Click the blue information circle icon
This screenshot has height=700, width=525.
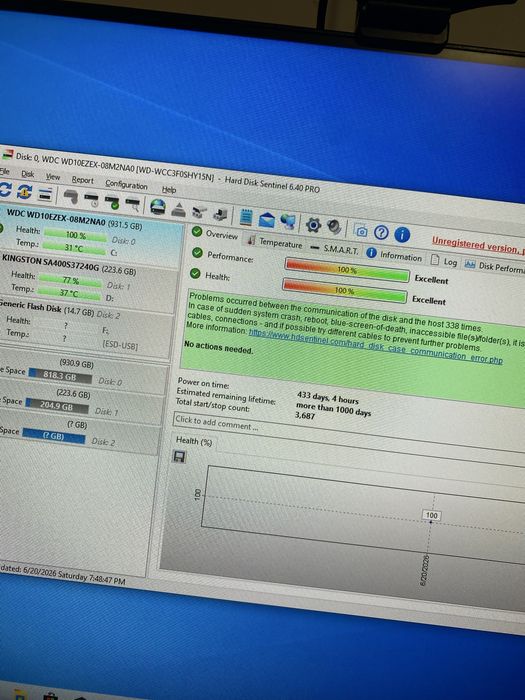(x=402, y=234)
